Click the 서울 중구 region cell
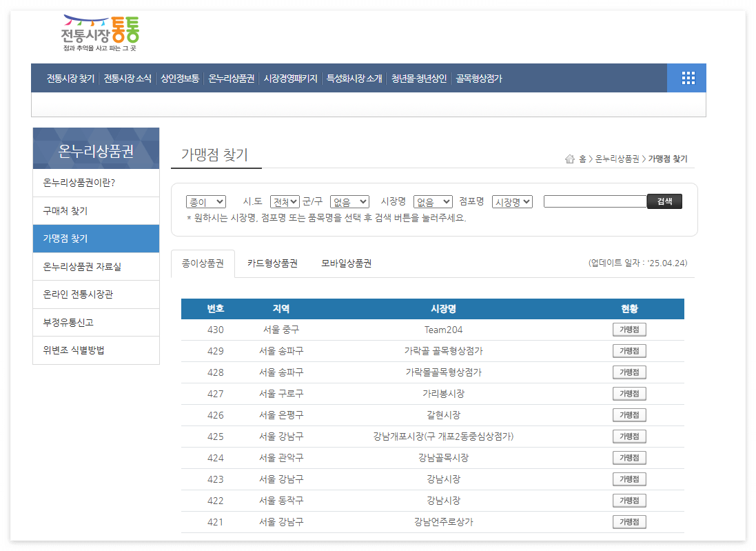 point(281,330)
